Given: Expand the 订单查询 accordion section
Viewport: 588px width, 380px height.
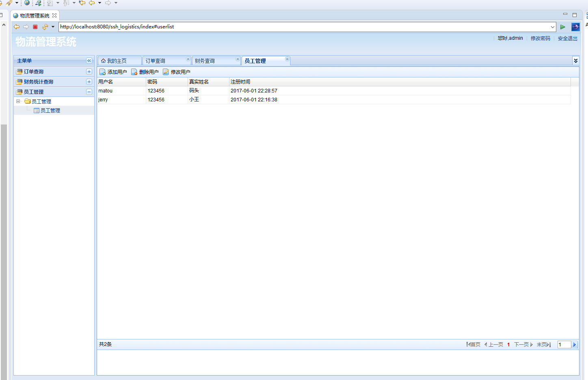Looking at the screenshot, I should (x=89, y=72).
